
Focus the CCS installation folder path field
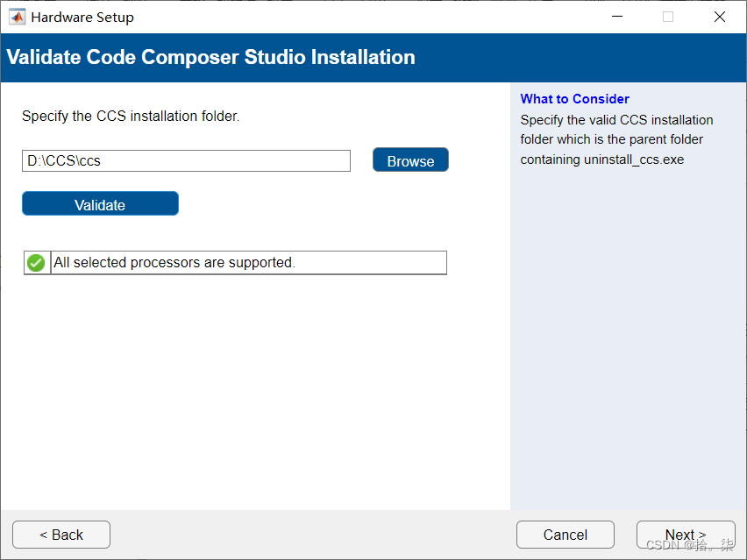[186, 161]
